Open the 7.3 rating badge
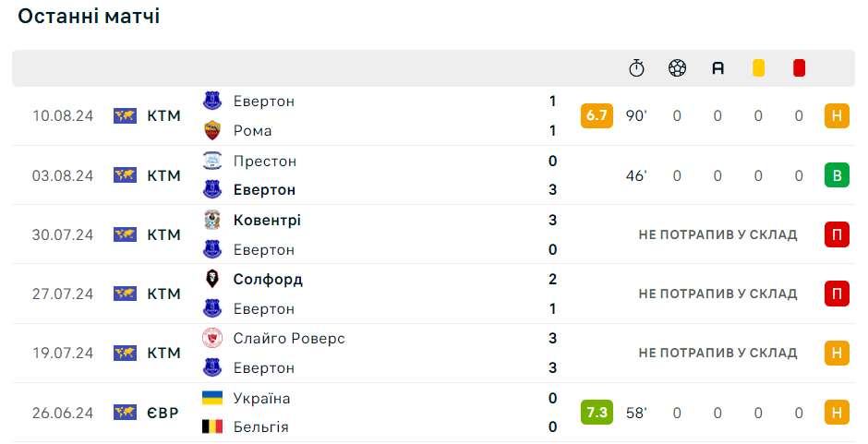This screenshot has width=868, height=444. pos(597,413)
